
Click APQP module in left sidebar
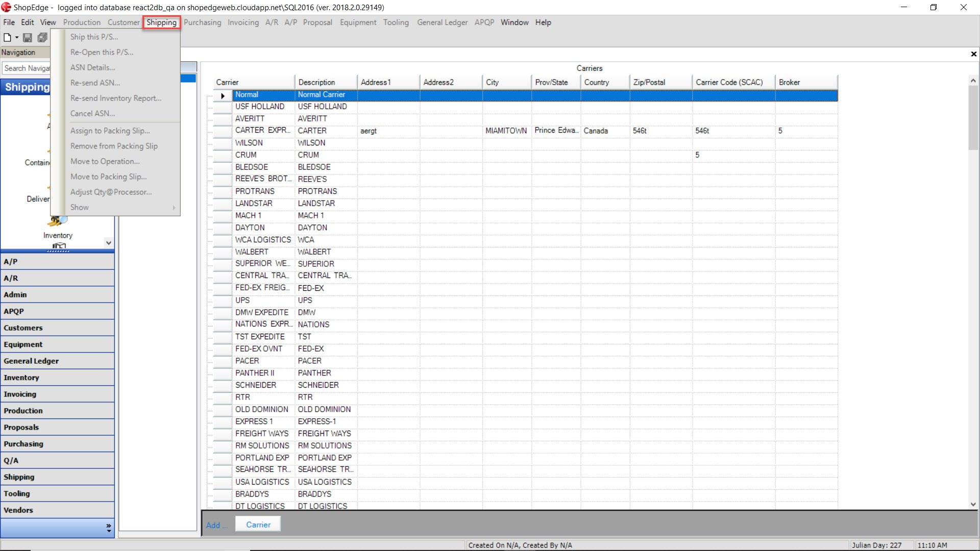57,312
